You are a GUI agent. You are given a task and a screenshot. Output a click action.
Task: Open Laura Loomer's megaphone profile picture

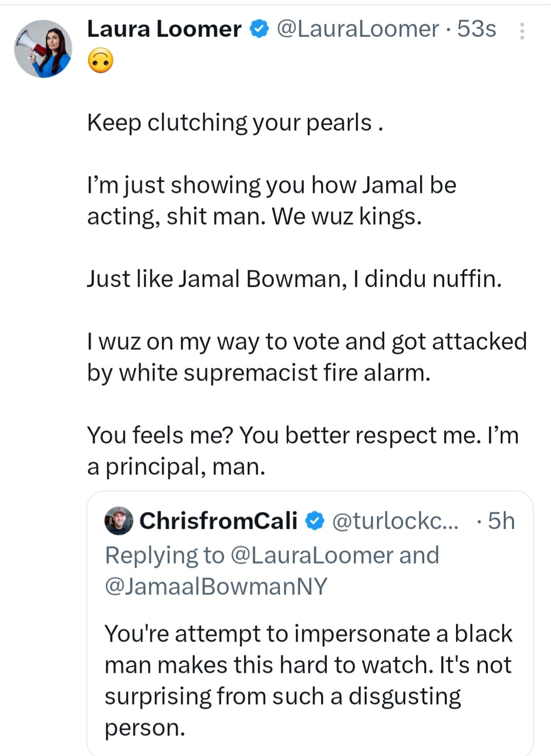point(43,49)
